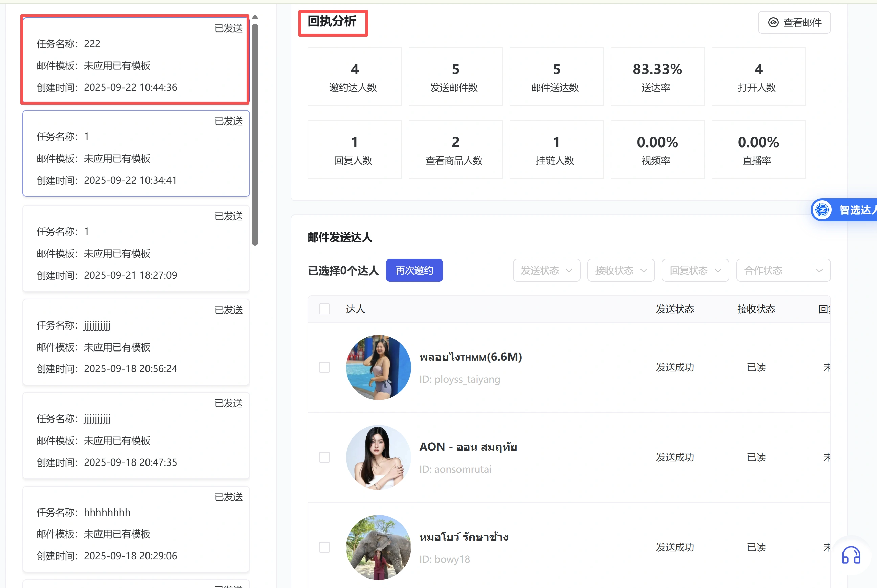
Task: Select task card named 222
Action: pos(136,60)
